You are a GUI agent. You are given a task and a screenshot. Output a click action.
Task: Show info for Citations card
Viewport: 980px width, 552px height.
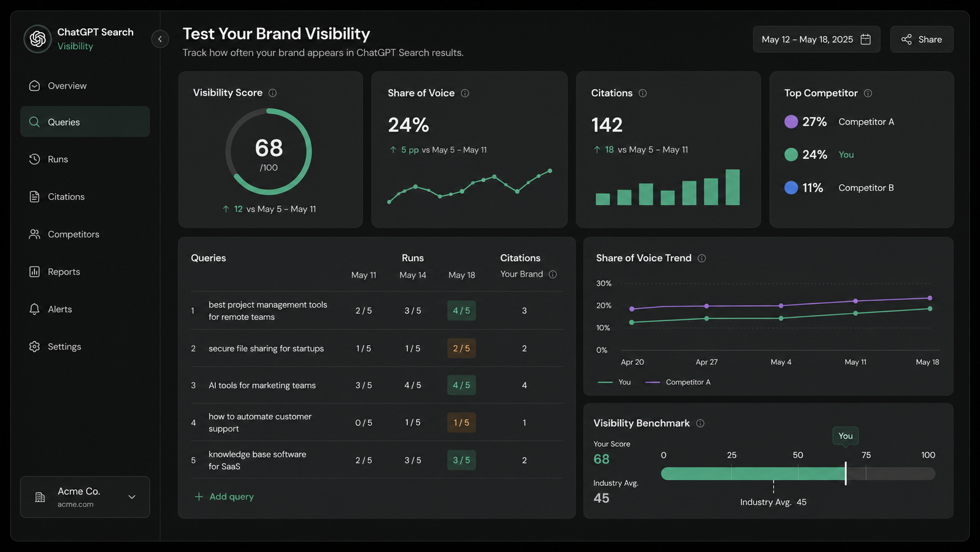[x=642, y=93]
